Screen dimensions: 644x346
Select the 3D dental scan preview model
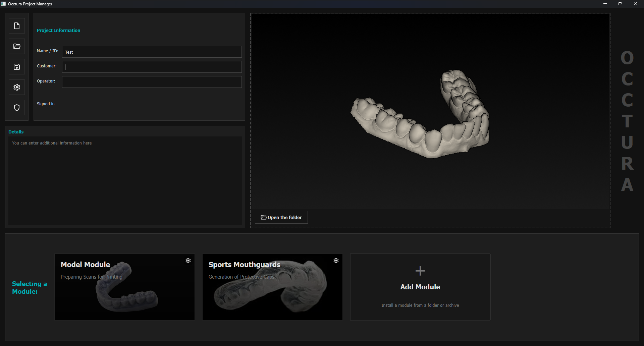tap(420, 114)
